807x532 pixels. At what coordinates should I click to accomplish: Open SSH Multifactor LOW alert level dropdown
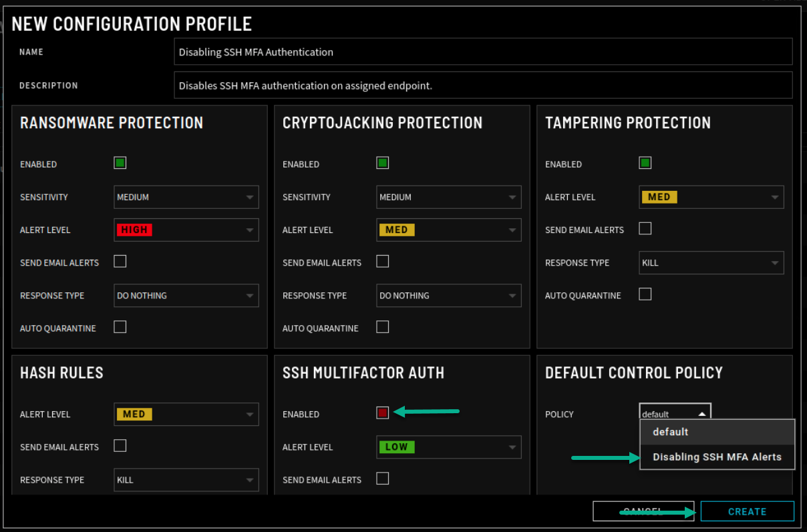448,447
